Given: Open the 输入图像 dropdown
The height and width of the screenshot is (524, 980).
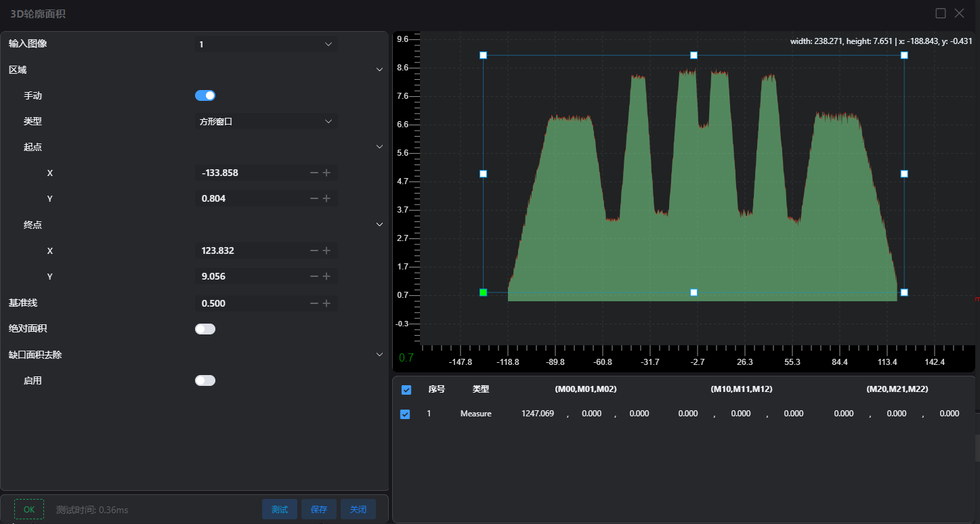Looking at the screenshot, I should pyautogui.click(x=265, y=44).
